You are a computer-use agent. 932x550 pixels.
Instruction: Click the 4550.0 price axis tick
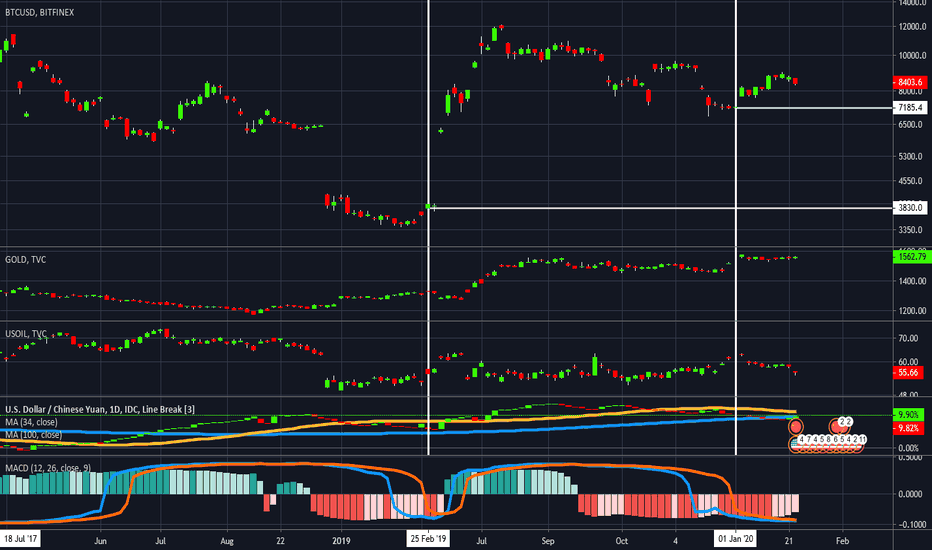(912, 181)
